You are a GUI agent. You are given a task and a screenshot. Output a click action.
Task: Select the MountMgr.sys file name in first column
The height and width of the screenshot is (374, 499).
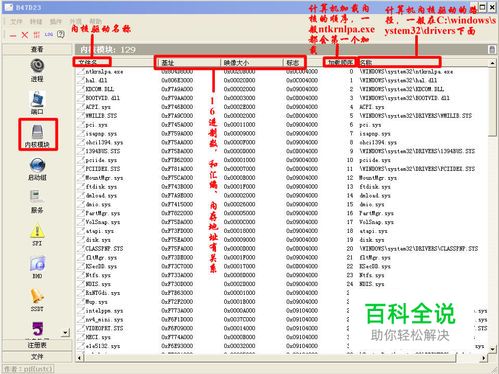104,178
